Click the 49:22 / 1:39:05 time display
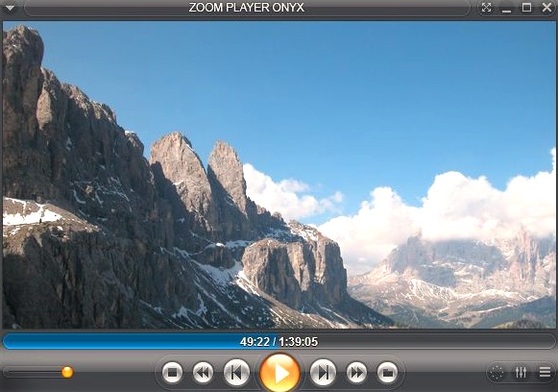The height and width of the screenshot is (392, 558). tap(279, 342)
